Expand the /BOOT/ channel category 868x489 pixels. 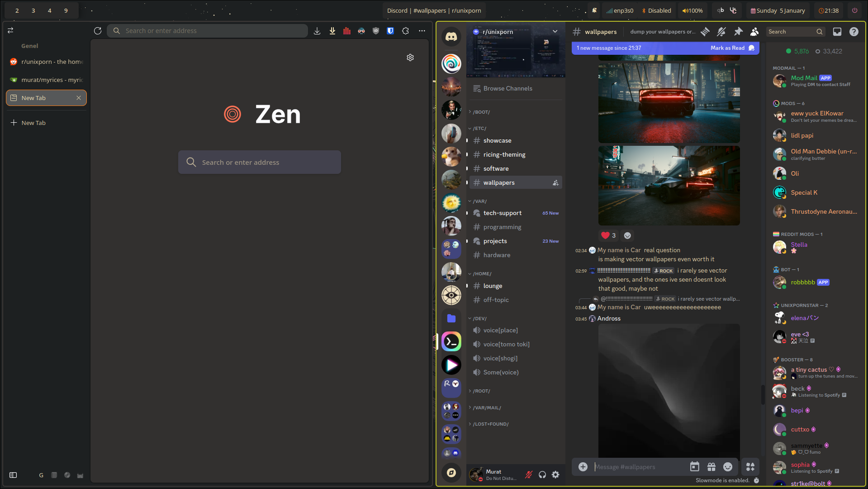(481, 112)
